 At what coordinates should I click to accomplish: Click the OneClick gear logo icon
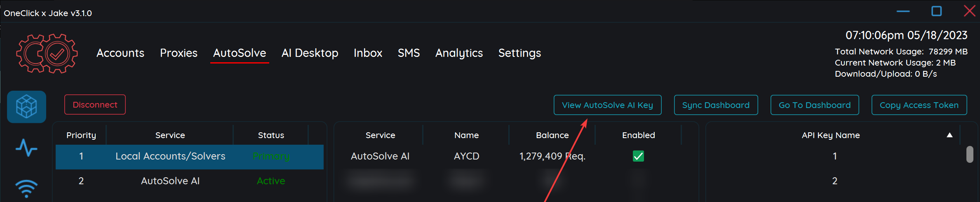(47, 54)
